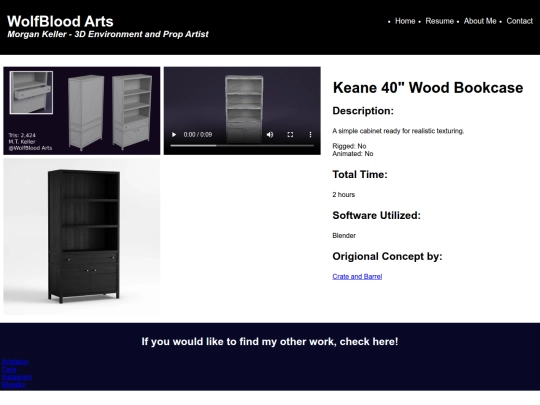Navigate to the Contact page
The height and width of the screenshot is (405, 540).
tap(519, 21)
